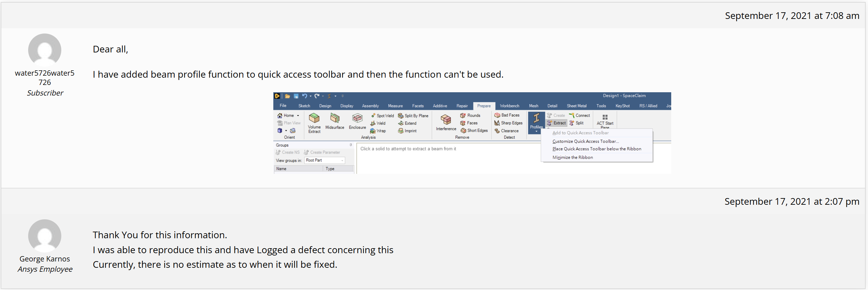Click the Undo arrow icon
This screenshot has width=868, height=290.
point(304,96)
